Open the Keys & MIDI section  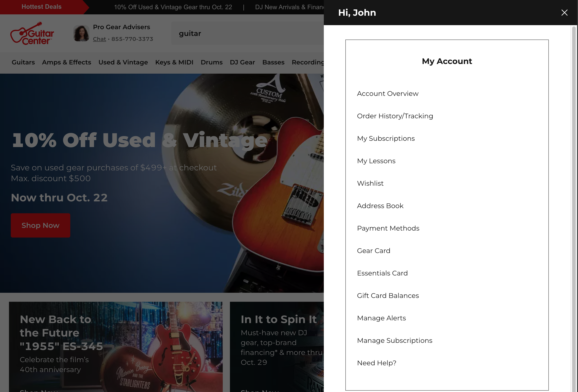coord(174,62)
